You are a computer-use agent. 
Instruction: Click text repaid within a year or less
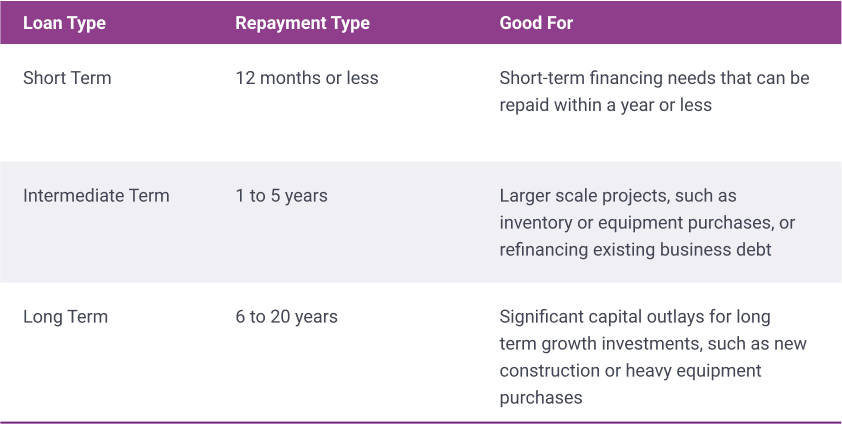click(605, 105)
